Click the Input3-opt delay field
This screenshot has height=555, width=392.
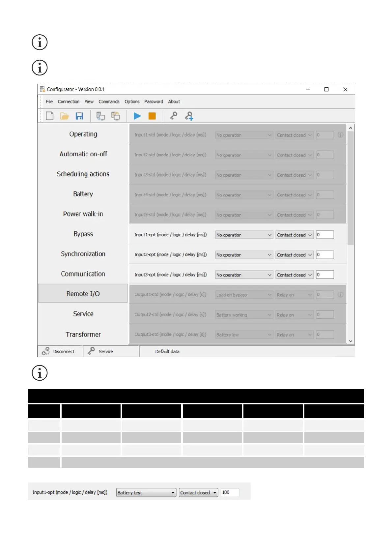pyautogui.click(x=325, y=275)
